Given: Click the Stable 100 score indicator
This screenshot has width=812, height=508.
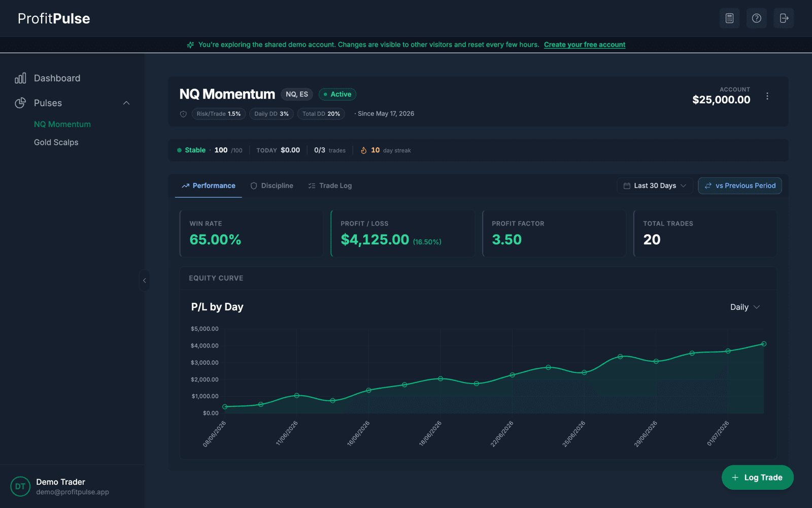Looking at the screenshot, I should tap(210, 150).
